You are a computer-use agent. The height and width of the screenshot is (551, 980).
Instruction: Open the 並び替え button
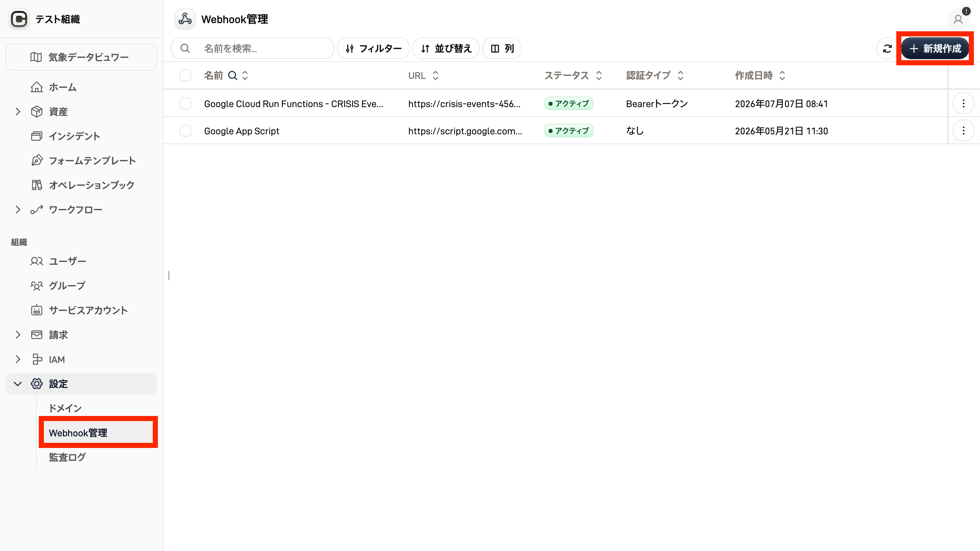[446, 48]
